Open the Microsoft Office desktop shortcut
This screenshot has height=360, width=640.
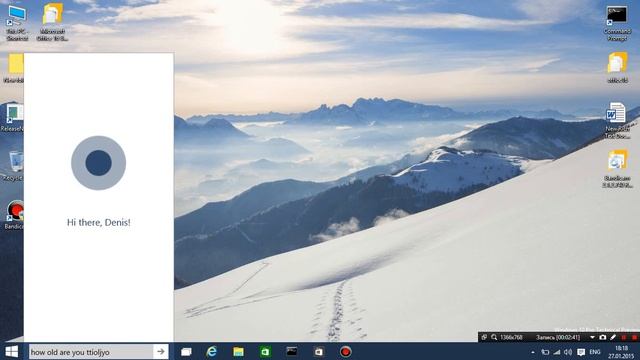click(x=53, y=22)
